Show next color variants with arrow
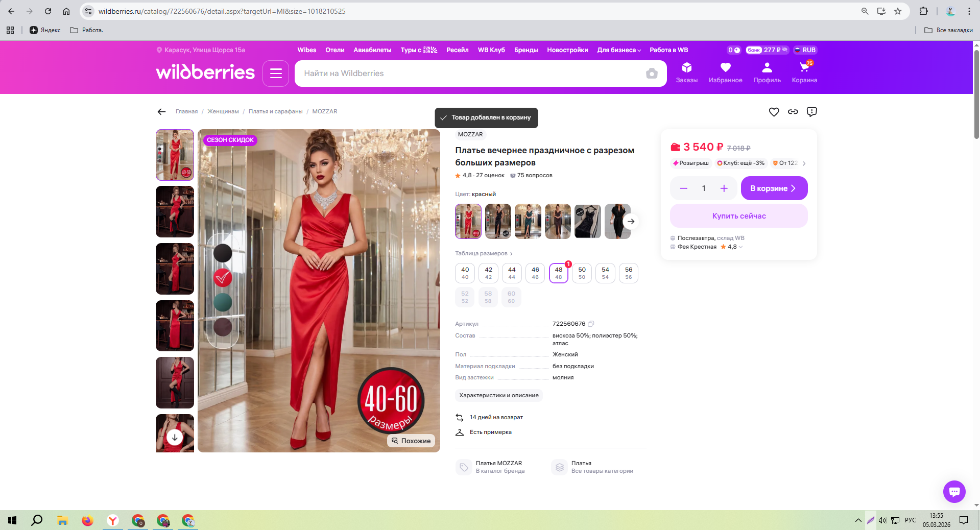This screenshot has height=530, width=980. tap(631, 222)
